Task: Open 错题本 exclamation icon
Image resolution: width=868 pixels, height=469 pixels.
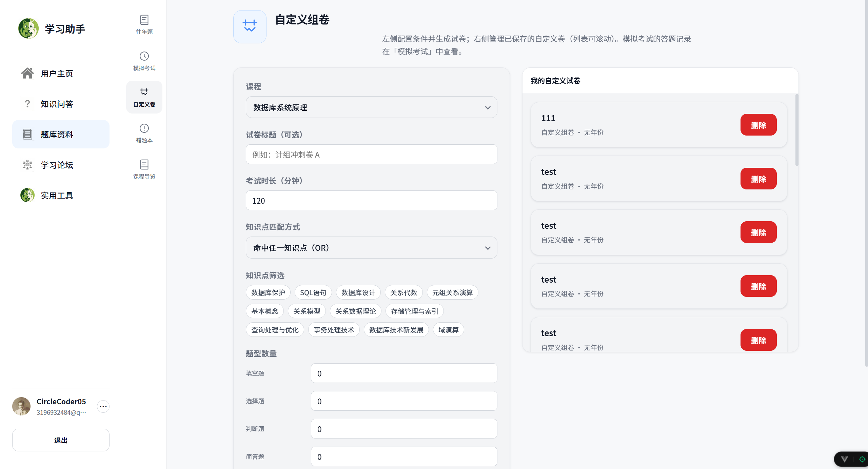Action: coord(144,128)
